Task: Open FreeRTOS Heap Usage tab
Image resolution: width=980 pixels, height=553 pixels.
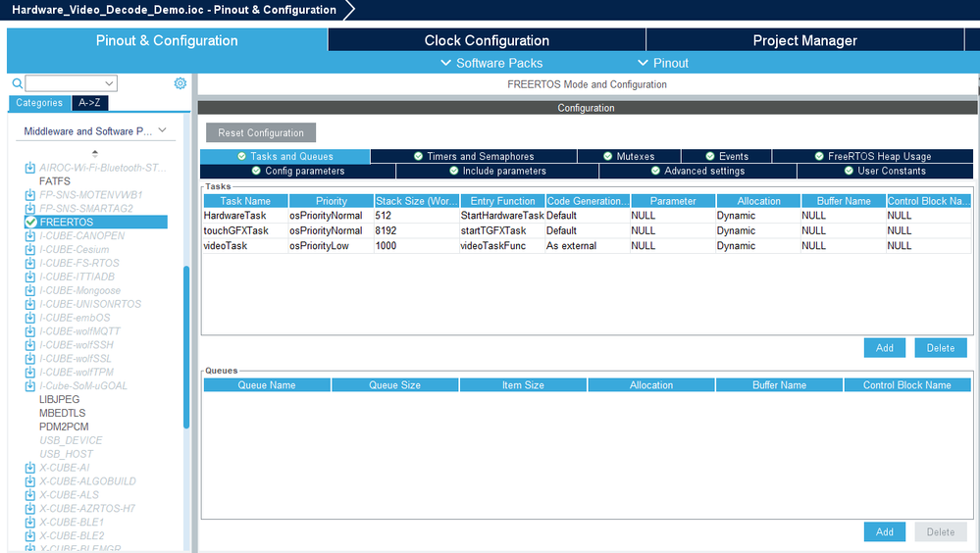Action: click(x=872, y=156)
